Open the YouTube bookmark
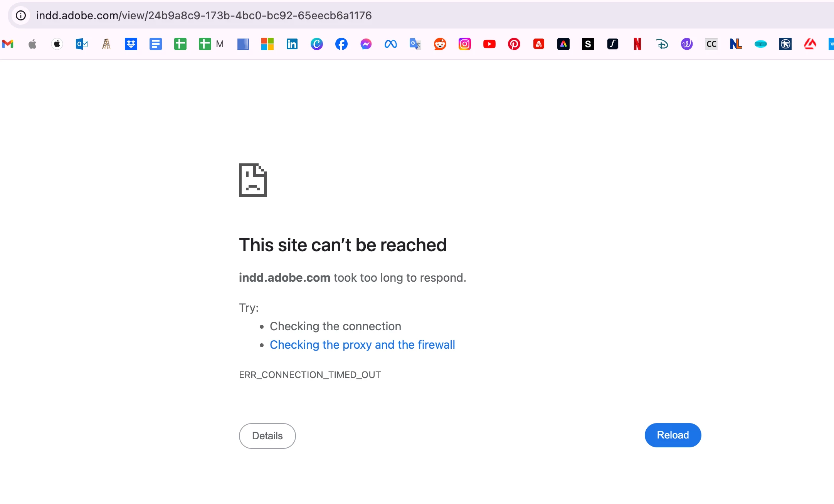Image resolution: width=834 pixels, height=504 pixels. [489, 44]
